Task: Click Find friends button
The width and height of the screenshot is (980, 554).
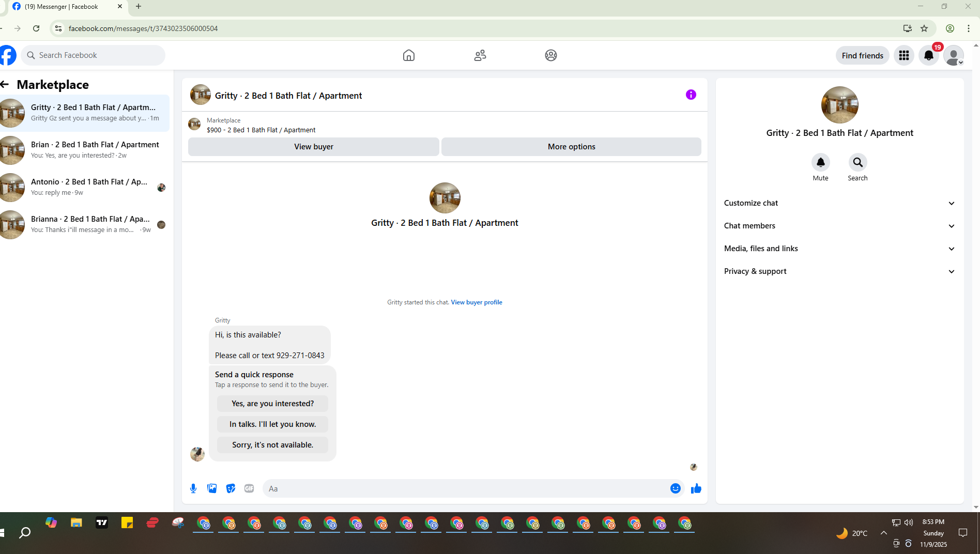Action: (862, 55)
